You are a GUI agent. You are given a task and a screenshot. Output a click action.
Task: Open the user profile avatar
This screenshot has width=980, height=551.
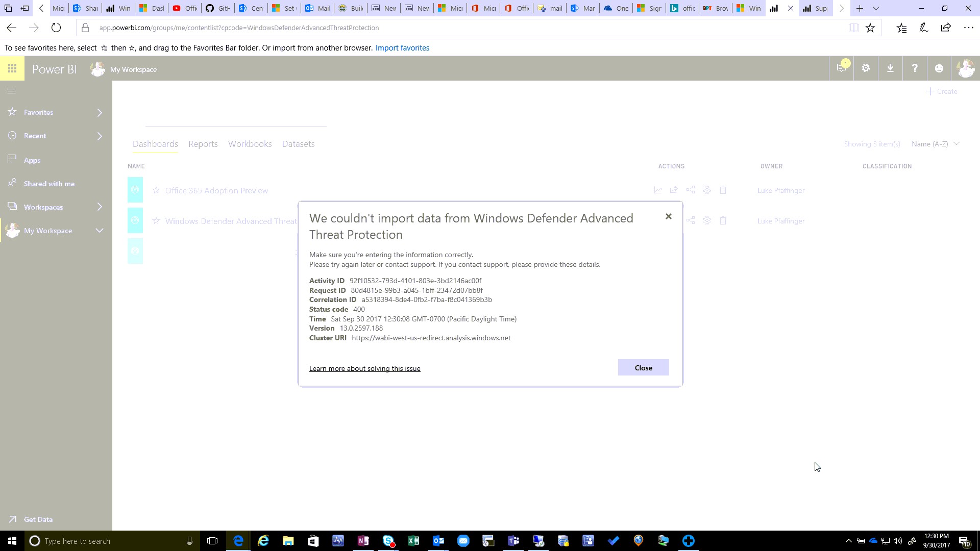click(x=966, y=68)
